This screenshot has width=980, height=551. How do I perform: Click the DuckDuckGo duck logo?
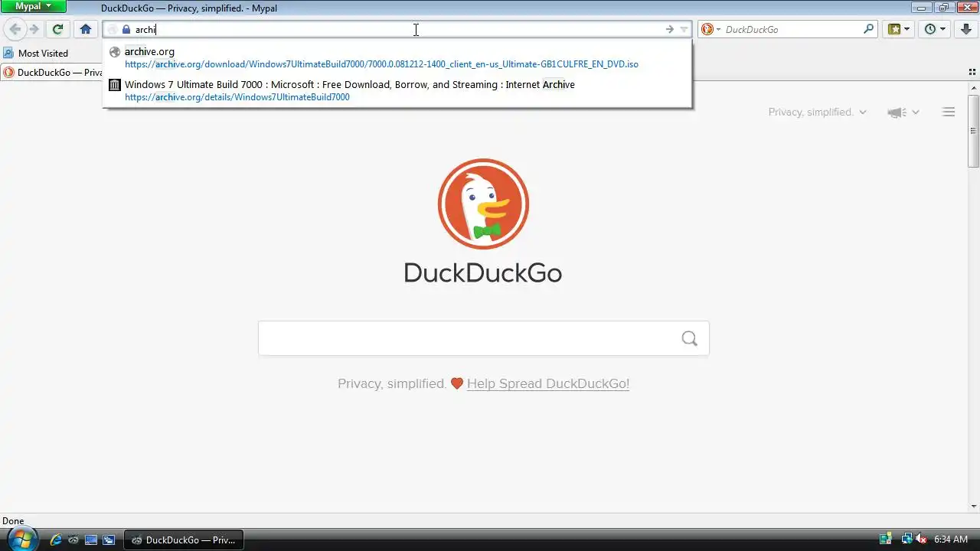(x=483, y=204)
